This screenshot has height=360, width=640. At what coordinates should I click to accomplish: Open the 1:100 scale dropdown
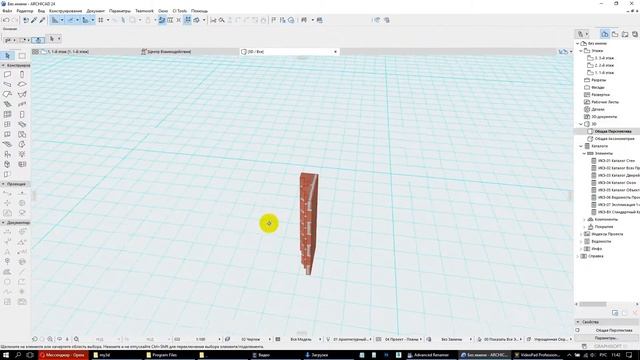click(219, 339)
